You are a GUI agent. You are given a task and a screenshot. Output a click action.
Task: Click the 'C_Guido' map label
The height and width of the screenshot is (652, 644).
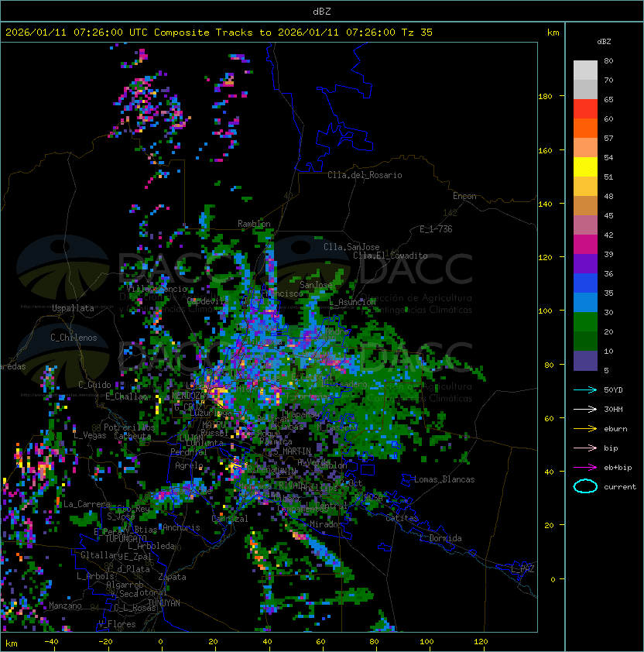(94, 385)
